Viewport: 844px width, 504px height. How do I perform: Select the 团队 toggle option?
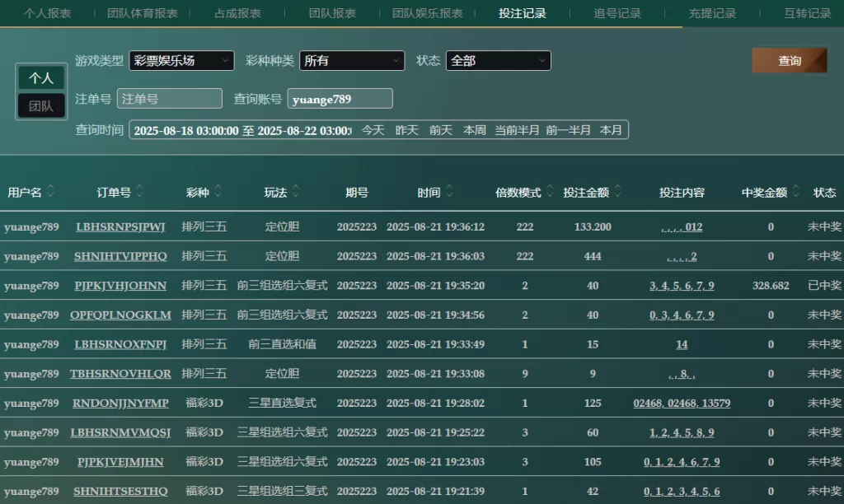[x=41, y=105]
